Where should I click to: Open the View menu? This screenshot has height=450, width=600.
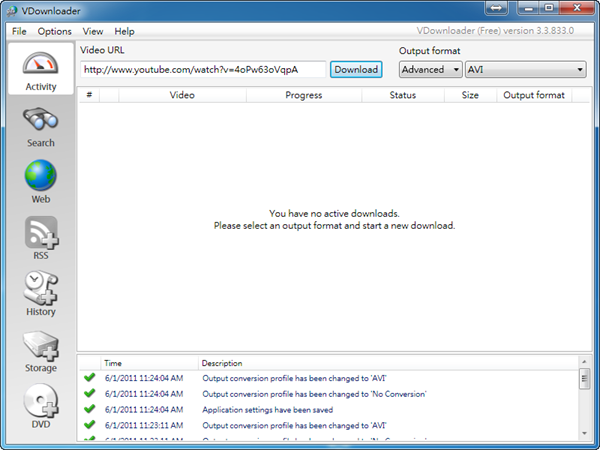click(93, 31)
